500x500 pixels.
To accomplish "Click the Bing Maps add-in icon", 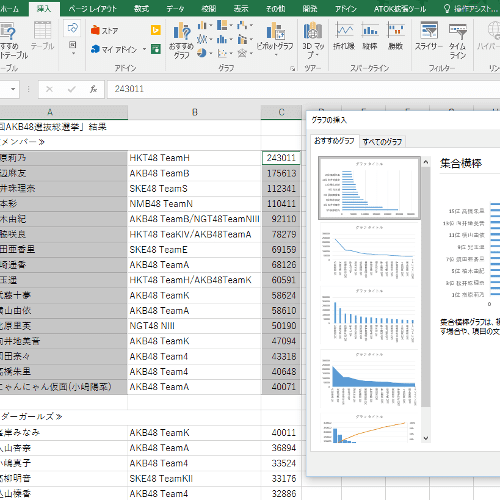I will [x=156, y=30].
